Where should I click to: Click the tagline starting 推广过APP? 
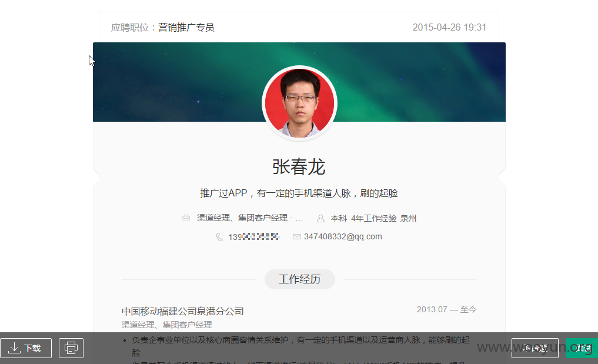299,193
